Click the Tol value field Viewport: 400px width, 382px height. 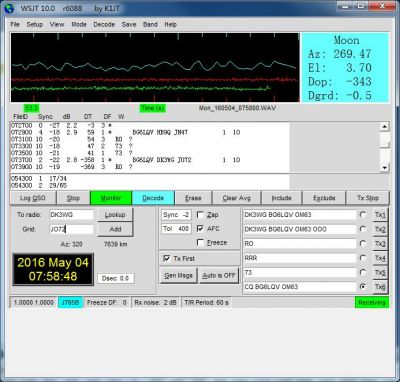(176, 229)
